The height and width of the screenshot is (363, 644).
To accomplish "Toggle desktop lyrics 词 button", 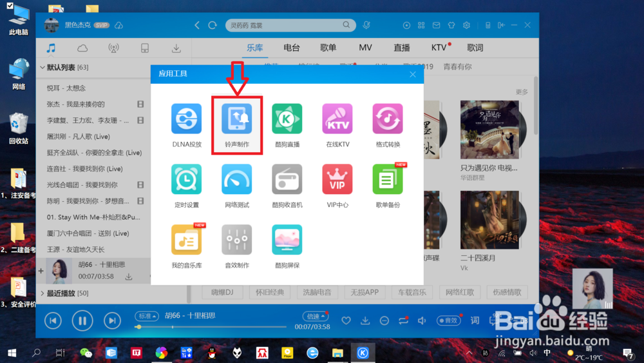I will pyautogui.click(x=475, y=320).
